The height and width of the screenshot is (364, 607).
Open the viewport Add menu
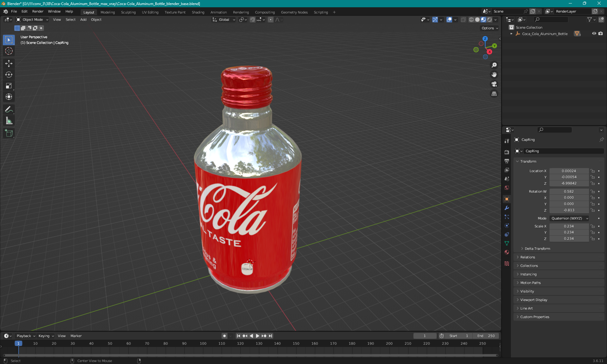[x=83, y=20]
